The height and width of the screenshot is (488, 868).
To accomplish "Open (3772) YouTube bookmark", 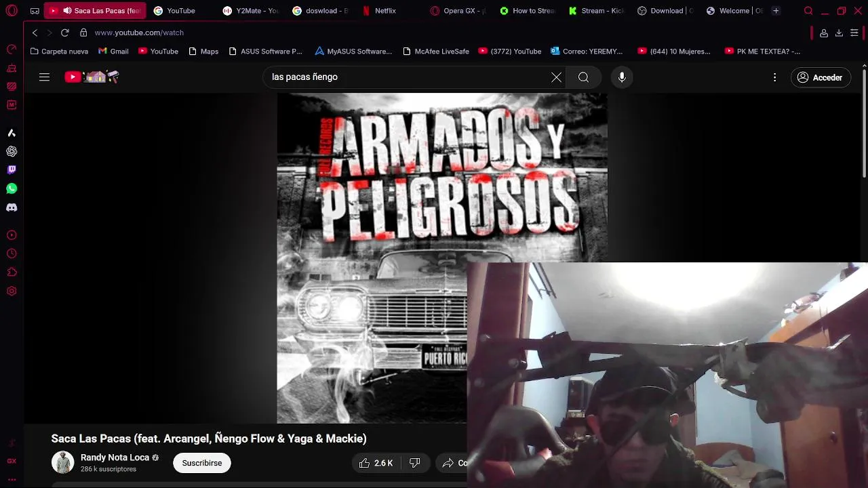I will [x=509, y=52].
